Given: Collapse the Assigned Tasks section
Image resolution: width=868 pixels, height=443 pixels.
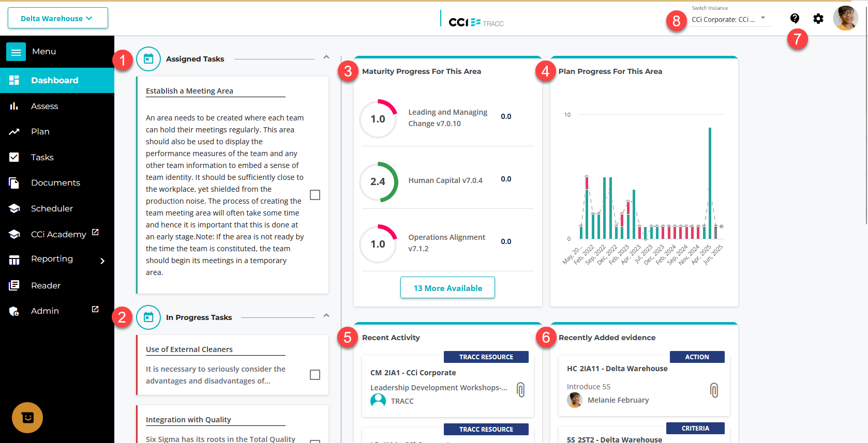Looking at the screenshot, I should point(326,57).
